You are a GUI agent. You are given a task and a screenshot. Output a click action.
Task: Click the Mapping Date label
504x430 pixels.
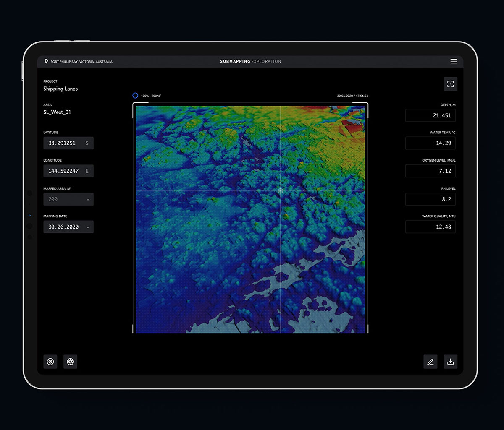click(55, 216)
